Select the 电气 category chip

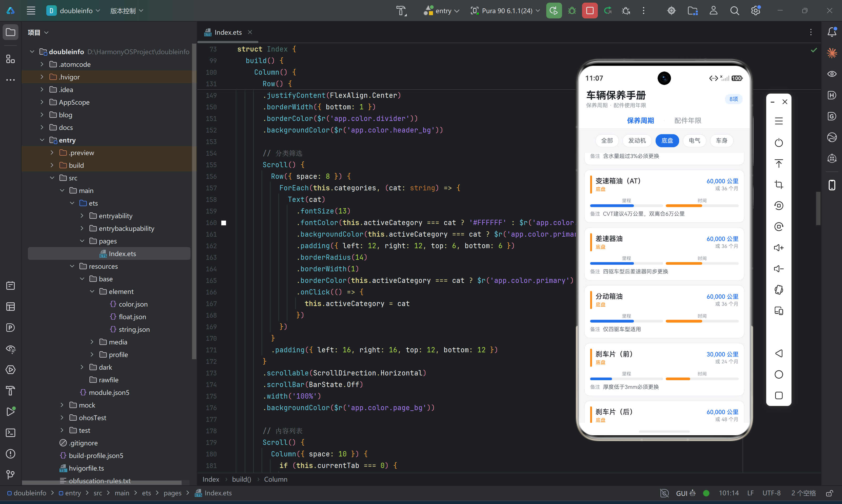click(694, 141)
